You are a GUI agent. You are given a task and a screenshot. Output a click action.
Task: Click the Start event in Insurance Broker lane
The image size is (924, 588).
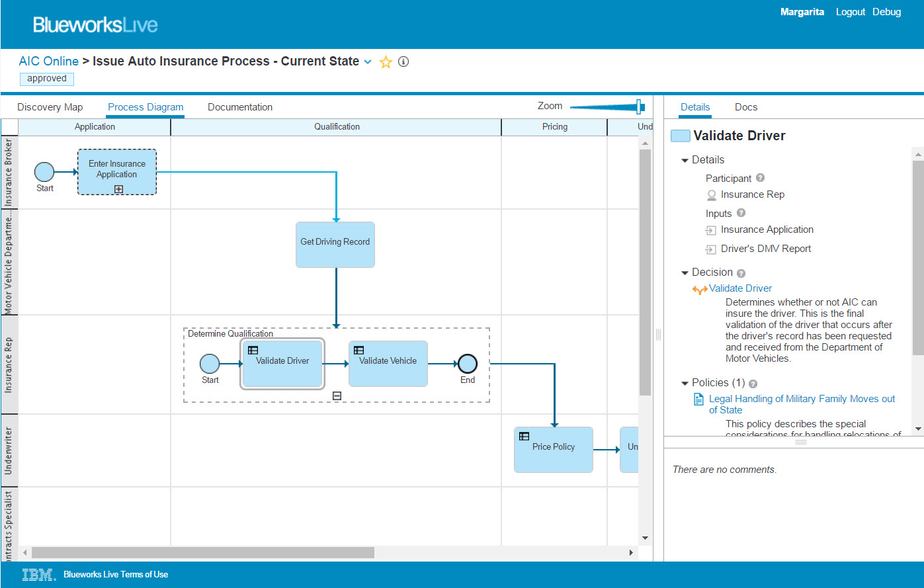coord(44,172)
